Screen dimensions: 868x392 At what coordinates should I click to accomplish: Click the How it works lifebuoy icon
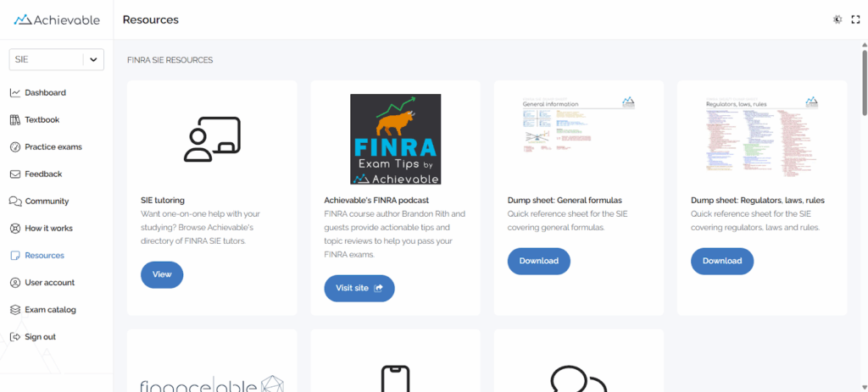point(15,229)
